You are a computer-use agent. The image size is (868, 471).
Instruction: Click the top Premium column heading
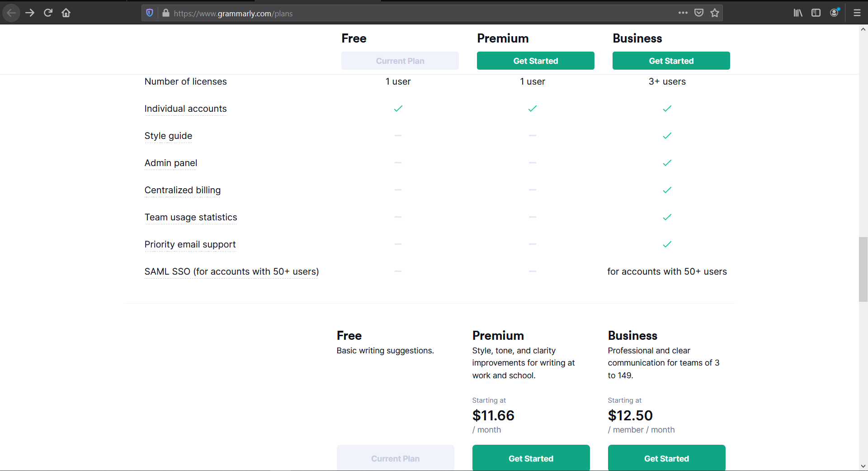tap(503, 38)
